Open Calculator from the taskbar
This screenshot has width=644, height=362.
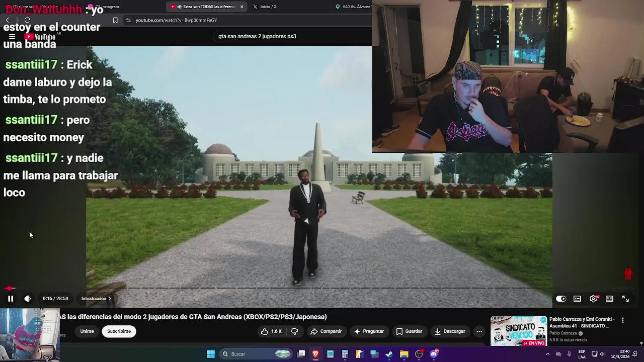(345, 354)
